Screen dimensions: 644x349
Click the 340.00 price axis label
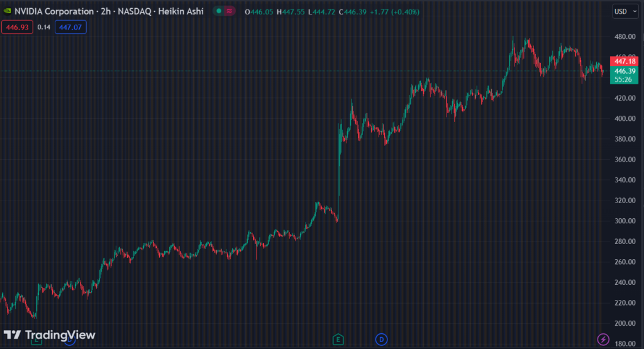(625, 180)
